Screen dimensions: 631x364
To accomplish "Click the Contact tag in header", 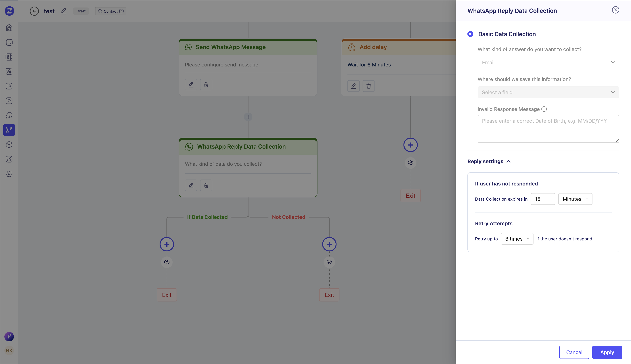I will 110,11.
